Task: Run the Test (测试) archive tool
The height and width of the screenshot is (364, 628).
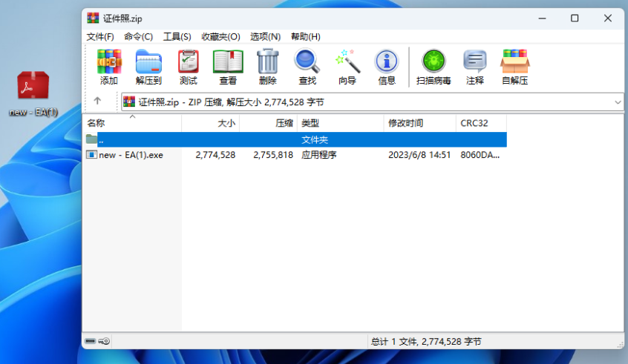Action: pyautogui.click(x=189, y=67)
